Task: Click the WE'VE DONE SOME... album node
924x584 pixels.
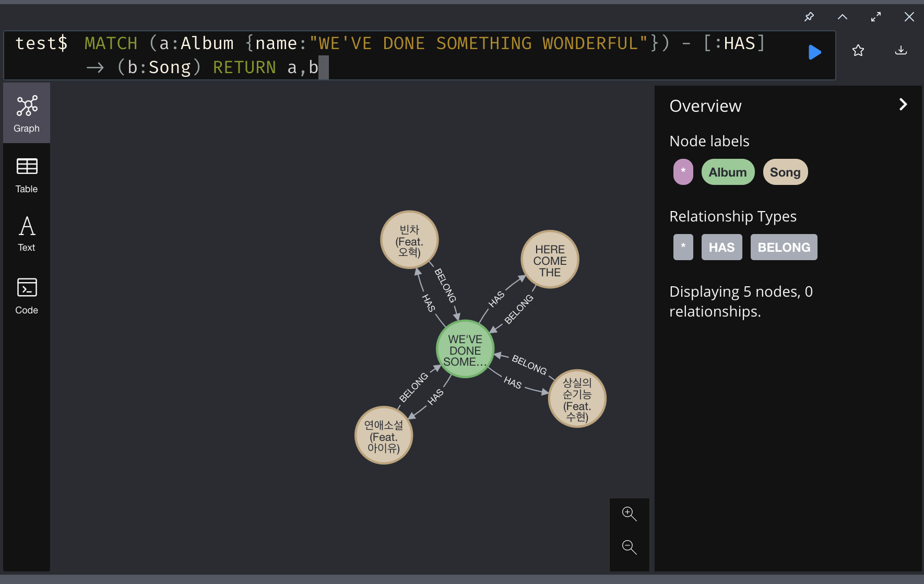Action: 465,349
